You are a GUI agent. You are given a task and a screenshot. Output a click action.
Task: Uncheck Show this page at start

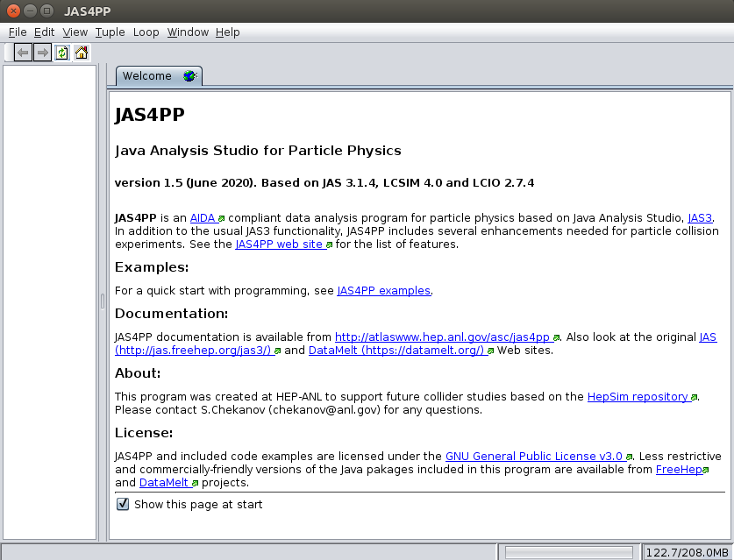(x=123, y=504)
